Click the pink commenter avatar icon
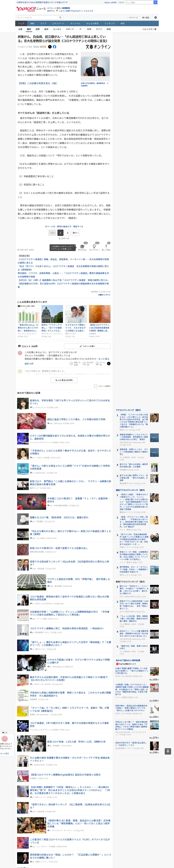 [20, 353]
